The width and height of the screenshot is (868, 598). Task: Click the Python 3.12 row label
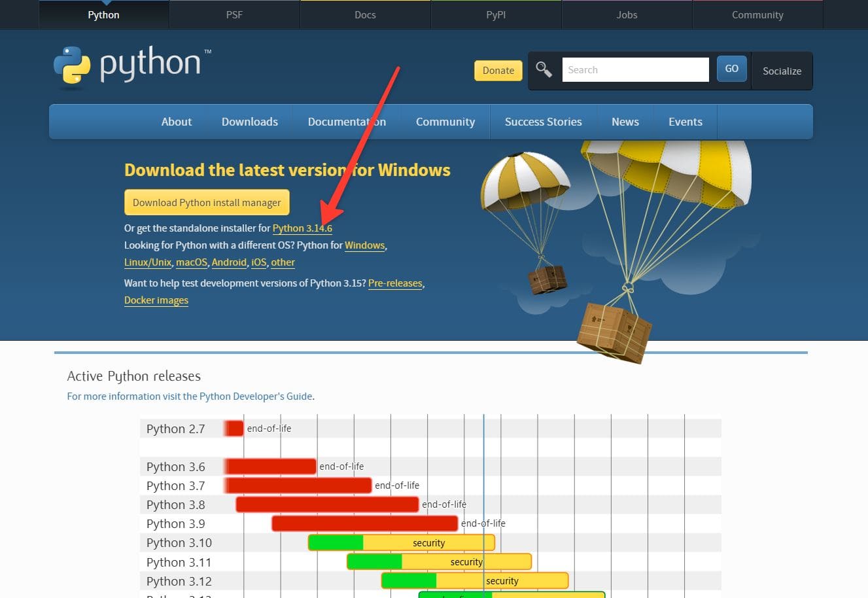click(x=179, y=581)
